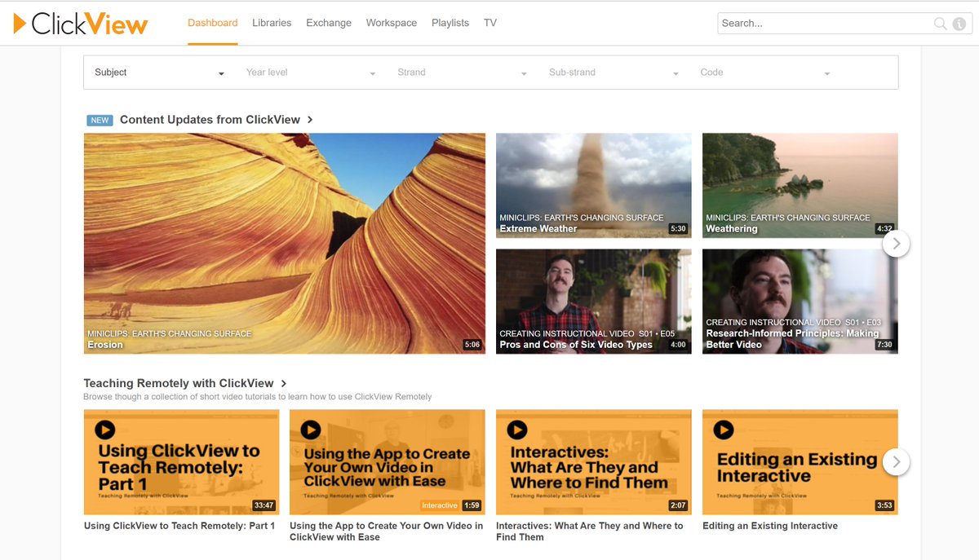Viewport: 979px width, 560px height.
Task: Open Using ClickView to Teach Remotely: Part 1 title
Action: [x=179, y=526]
